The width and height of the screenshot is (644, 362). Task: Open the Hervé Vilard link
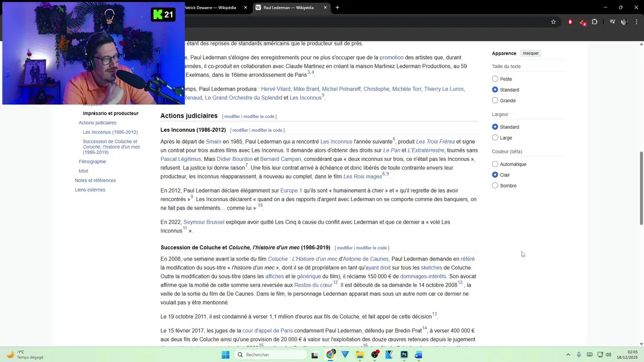pyautogui.click(x=276, y=89)
